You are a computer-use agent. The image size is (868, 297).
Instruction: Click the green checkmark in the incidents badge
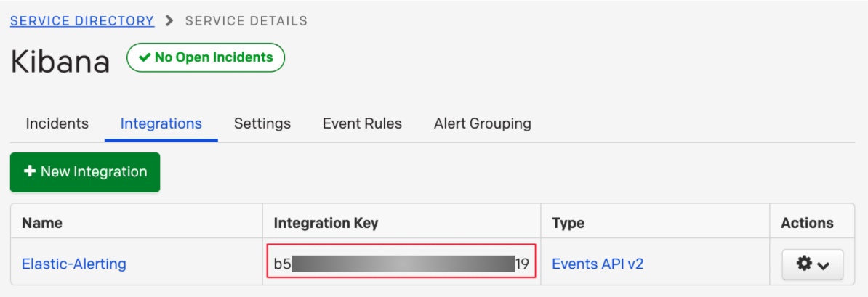point(145,57)
